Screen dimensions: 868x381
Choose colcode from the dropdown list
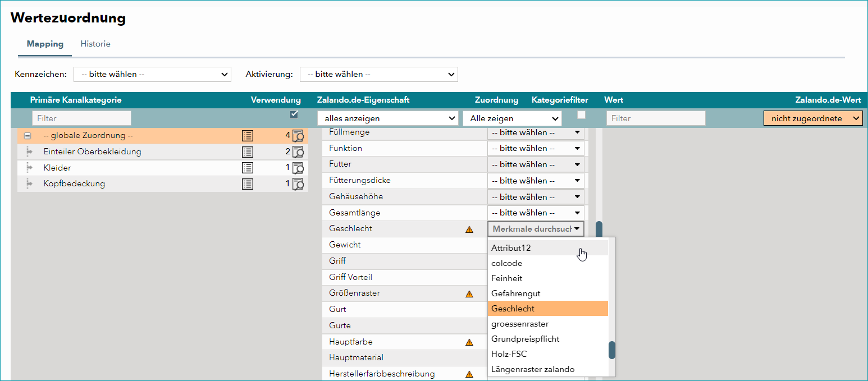pos(548,263)
